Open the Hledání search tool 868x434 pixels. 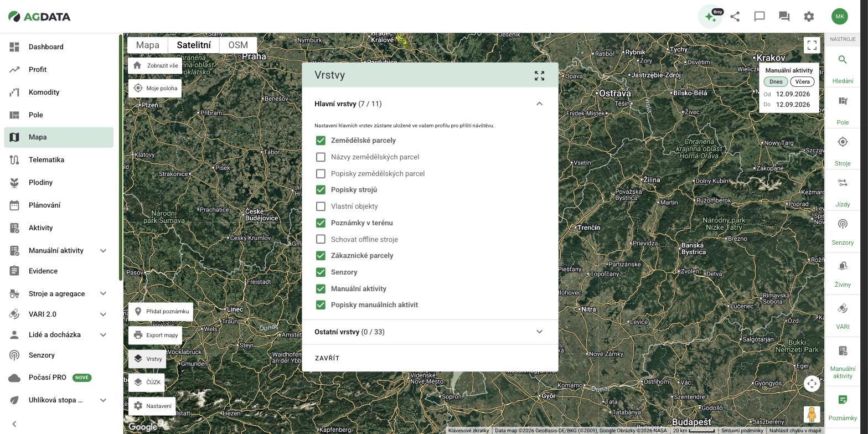point(843,69)
